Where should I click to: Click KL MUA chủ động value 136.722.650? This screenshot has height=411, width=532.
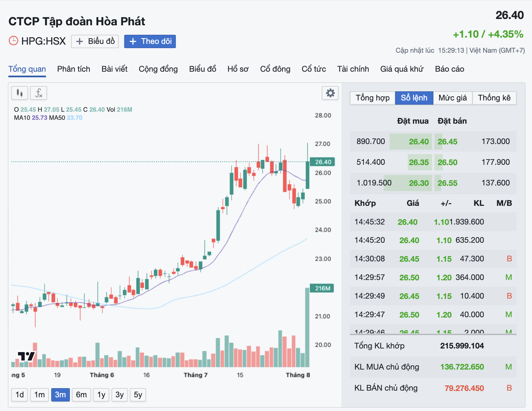pyautogui.click(x=462, y=367)
